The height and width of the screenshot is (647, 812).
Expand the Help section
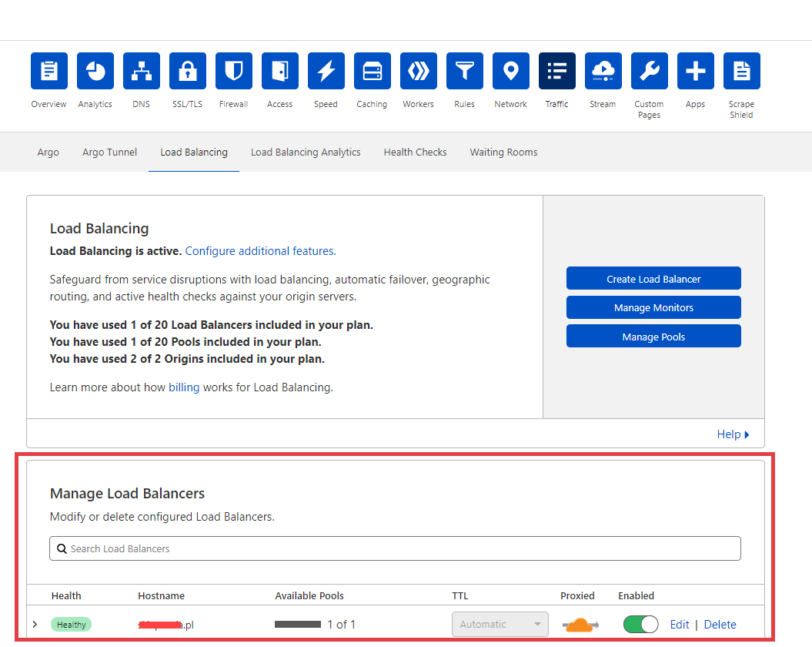click(x=733, y=434)
